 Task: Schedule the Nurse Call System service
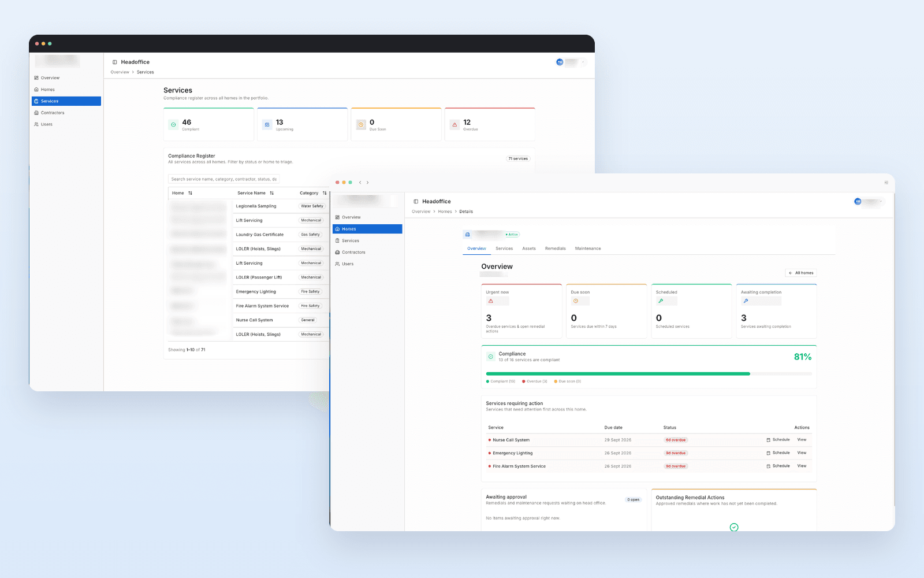778,440
